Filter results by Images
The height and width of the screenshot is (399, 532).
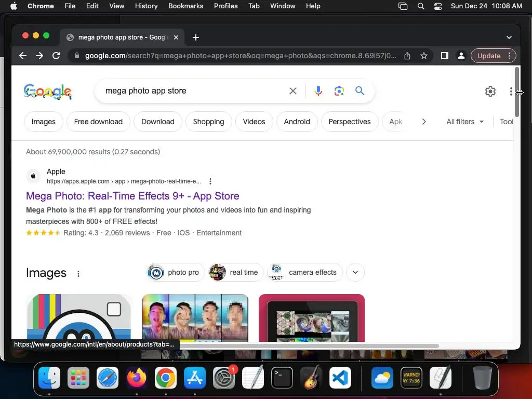(x=44, y=122)
